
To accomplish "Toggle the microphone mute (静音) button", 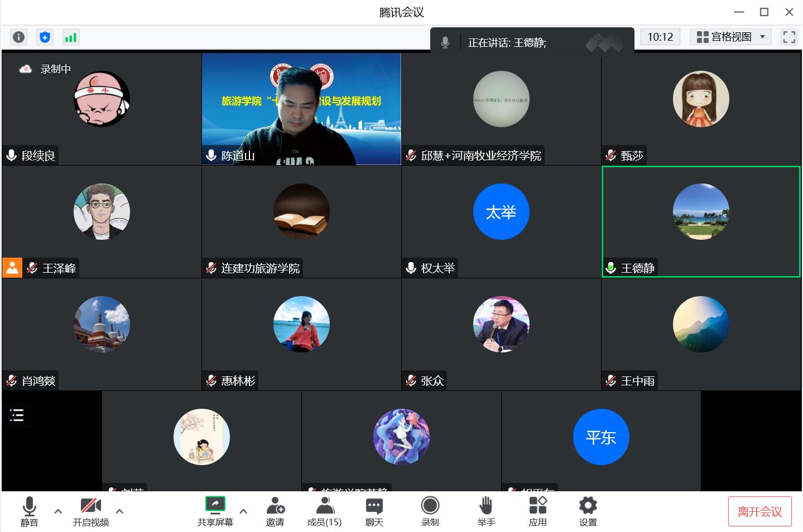I will pyautogui.click(x=30, y=511).
